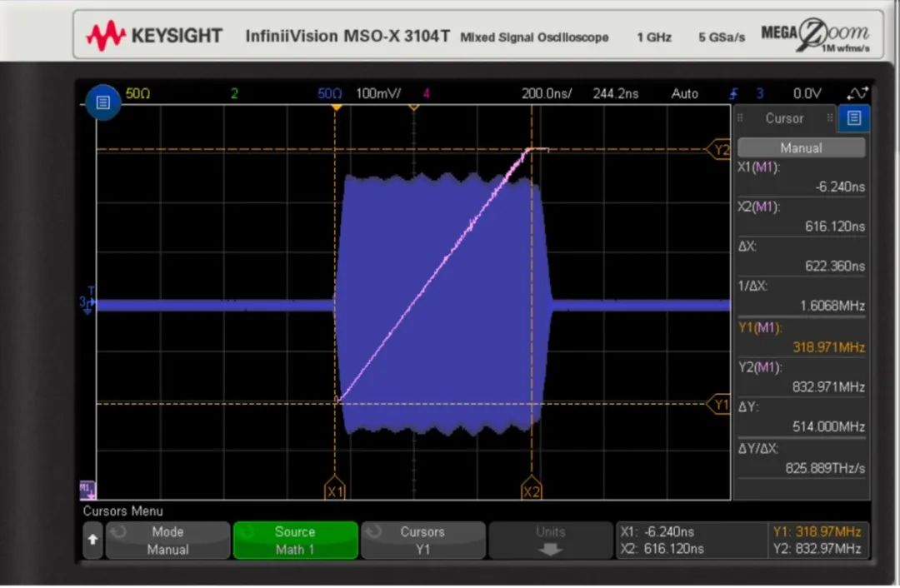
Task: Click the Cursors Menu title
Action: [x=122, y=511]
